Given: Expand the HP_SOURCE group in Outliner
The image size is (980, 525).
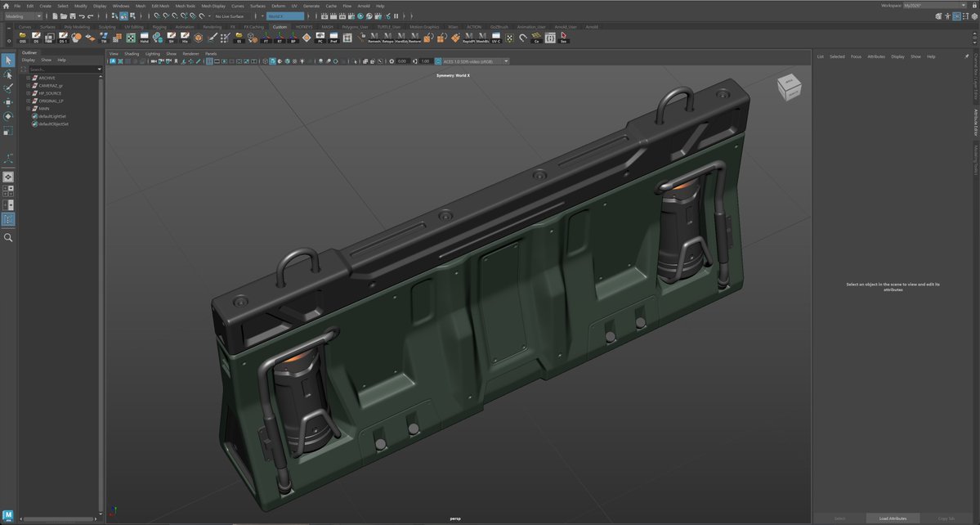Looking at the screenshot, I should tap(28, 93).
